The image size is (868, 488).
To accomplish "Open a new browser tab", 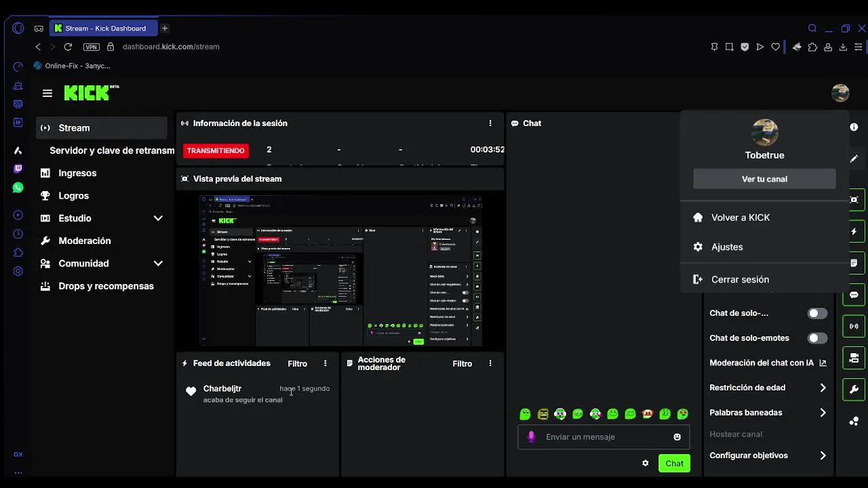I will 165,28.
